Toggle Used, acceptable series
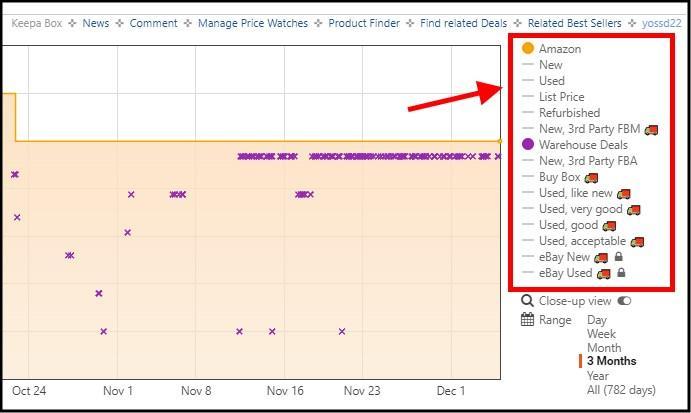This screenshot has width=691, height=413. 582,241
